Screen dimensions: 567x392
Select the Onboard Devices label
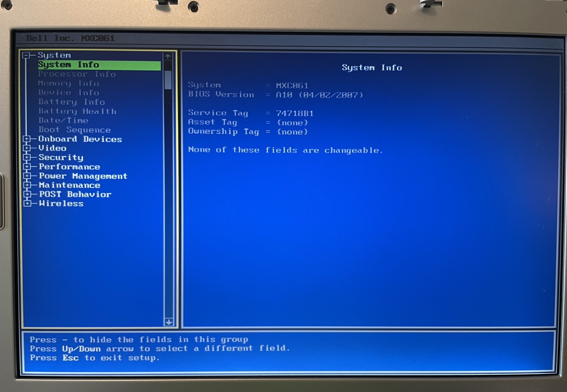point(80,139)
